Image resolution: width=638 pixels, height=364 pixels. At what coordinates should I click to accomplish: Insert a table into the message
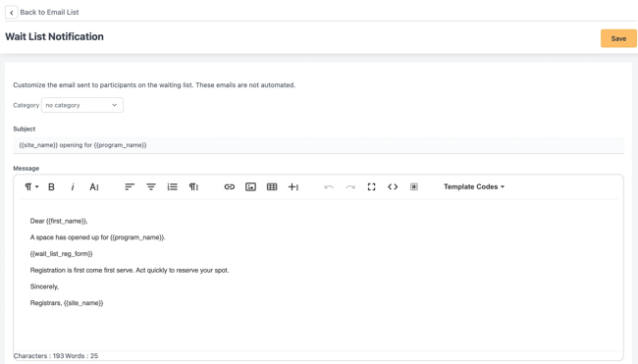(x=272, y=186)
